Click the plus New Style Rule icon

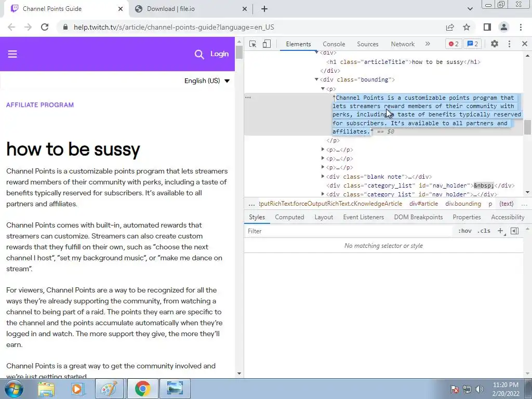click(500, 231)
